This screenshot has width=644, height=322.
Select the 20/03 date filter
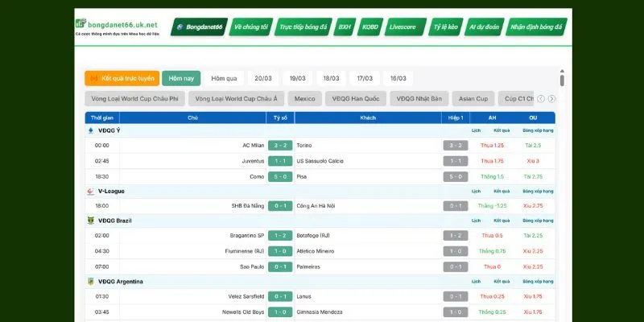click(263, 78)
